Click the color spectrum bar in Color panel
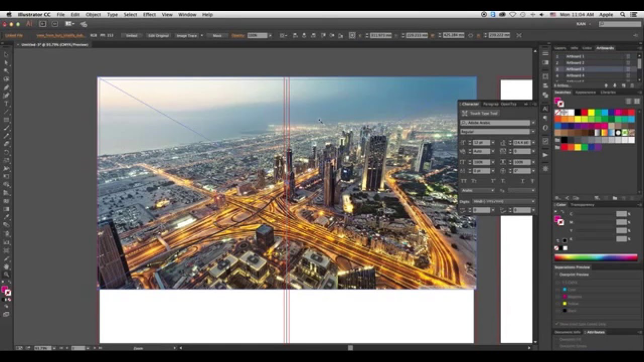 click(596, 257)
